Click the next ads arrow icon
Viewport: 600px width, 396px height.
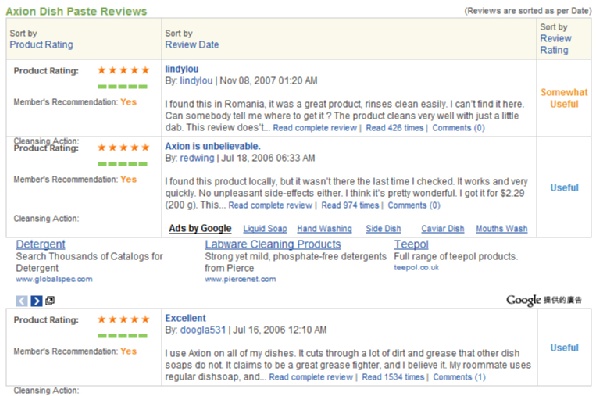[x=36, y=301]
